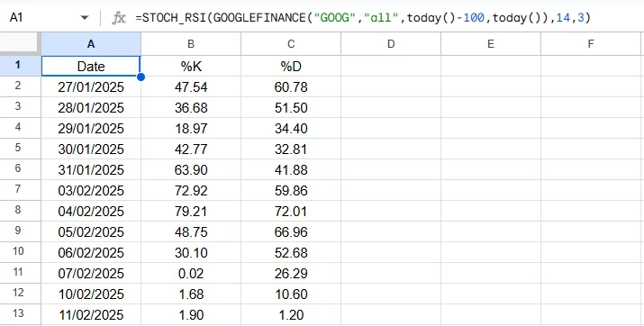
Task: Select cell showing value 0.02
Action: click(191, 274)
